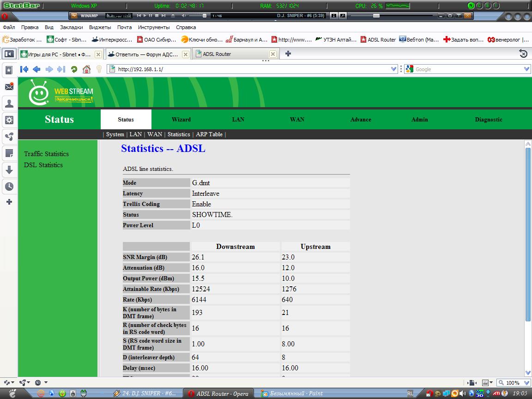532x399 pixels.
Task: Click the new tab plus button
Action: coord(288,54)
